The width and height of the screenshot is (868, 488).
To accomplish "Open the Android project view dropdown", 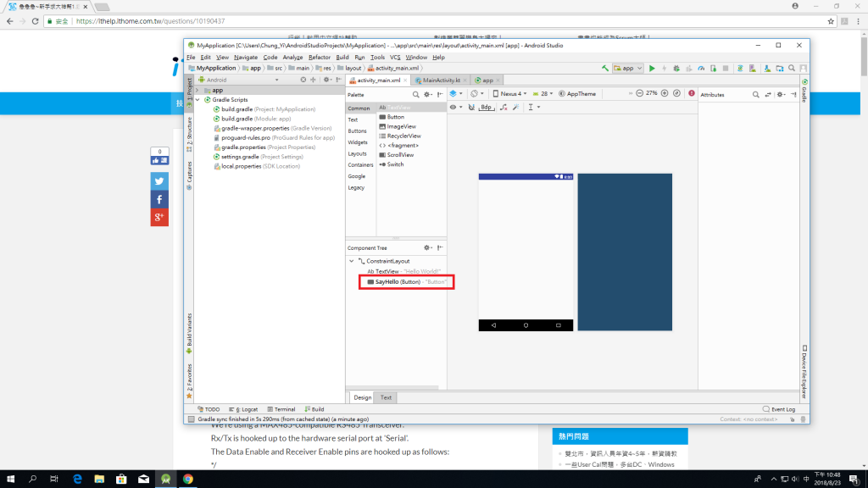I will 239,80.
